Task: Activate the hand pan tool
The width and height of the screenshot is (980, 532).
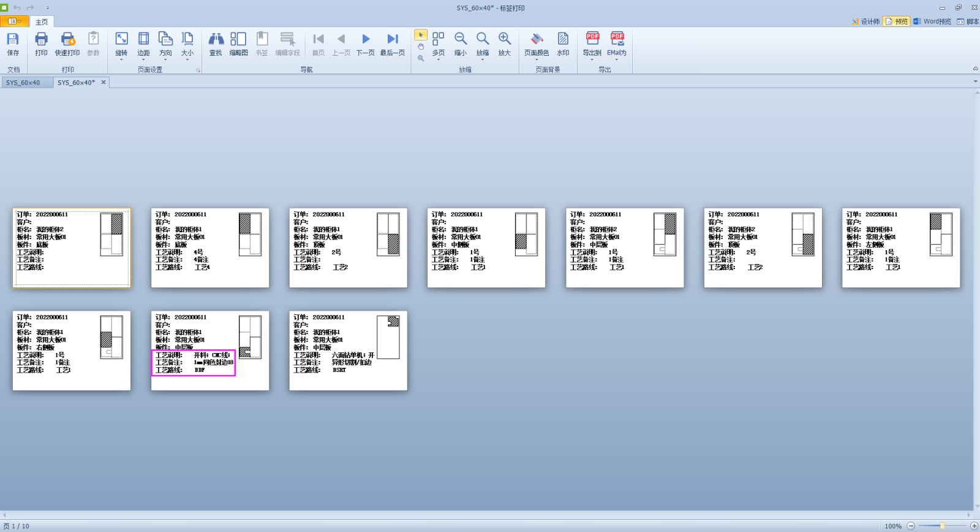Action: pyautogui.click(x=421, y=47)
